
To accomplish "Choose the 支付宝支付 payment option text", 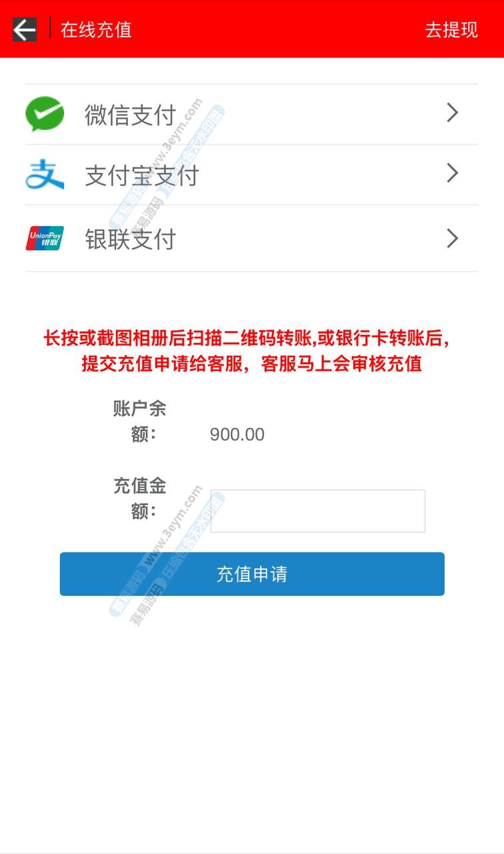I will coord(141,176).
